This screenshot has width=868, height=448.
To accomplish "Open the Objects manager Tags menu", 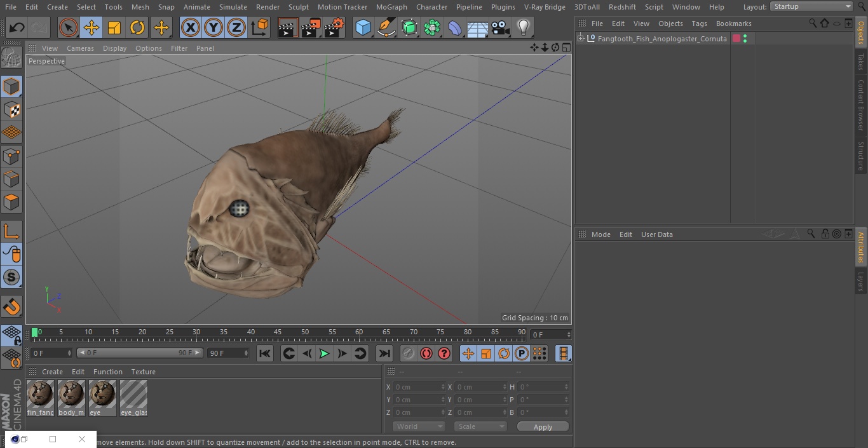I will [699, 24].
